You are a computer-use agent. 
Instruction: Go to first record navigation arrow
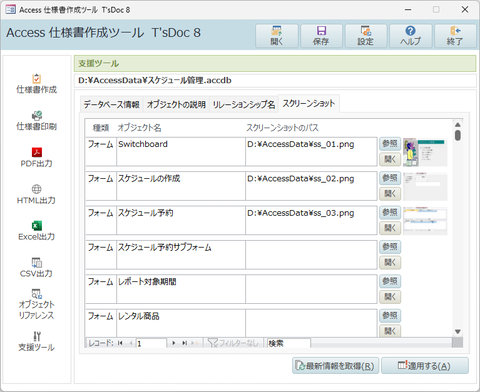click(120, 343)
